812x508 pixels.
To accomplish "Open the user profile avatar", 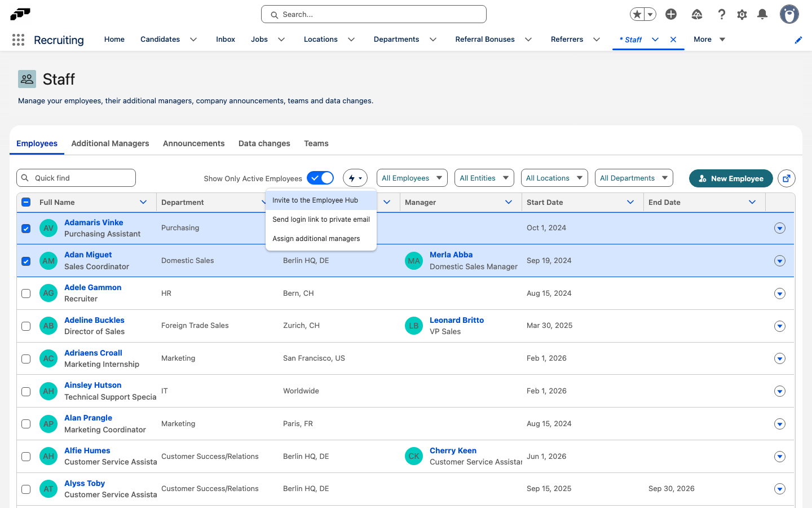I will (x=789, y=14).
